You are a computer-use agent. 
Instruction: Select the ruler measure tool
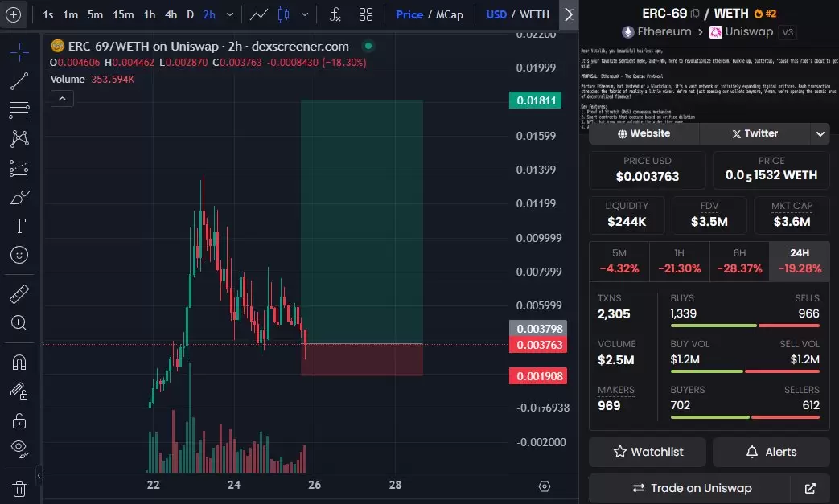tap(19, 294)
